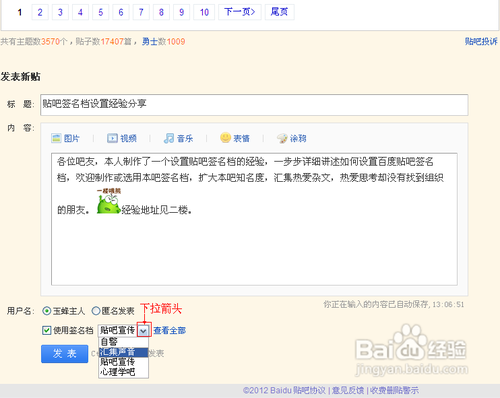Add music via 音乐 icon
The height and width of the screenshot is (398, 500).
click(178, 138)
